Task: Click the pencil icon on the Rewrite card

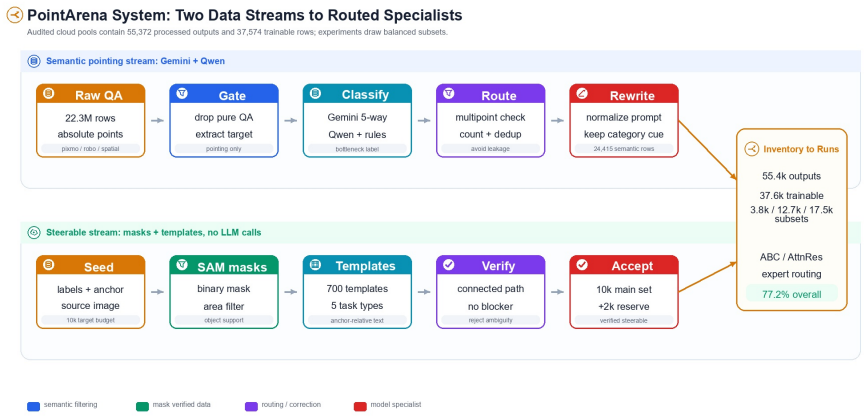Action: point(582,93)
